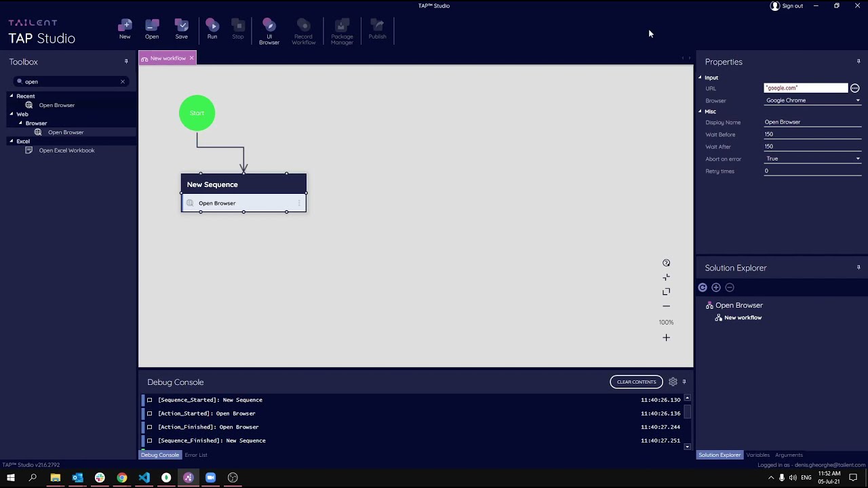868x488 pixels.
Task: Open options dots on Open Browser activity
Action: (x=299, y=203)
